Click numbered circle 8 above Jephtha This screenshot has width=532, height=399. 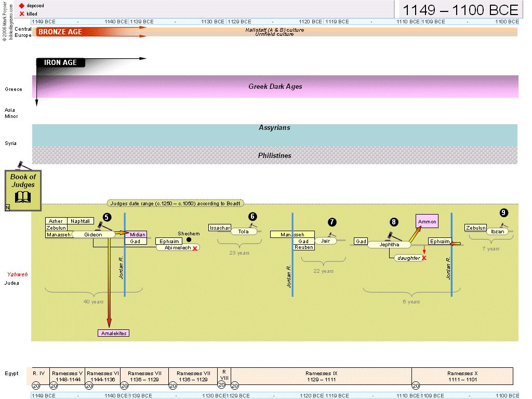tap(394, 222)
